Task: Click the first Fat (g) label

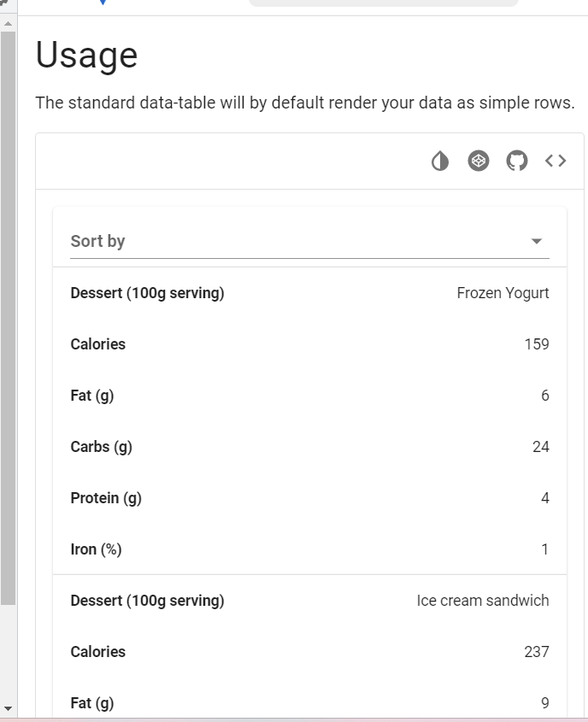Action: (x=92, y=396)
